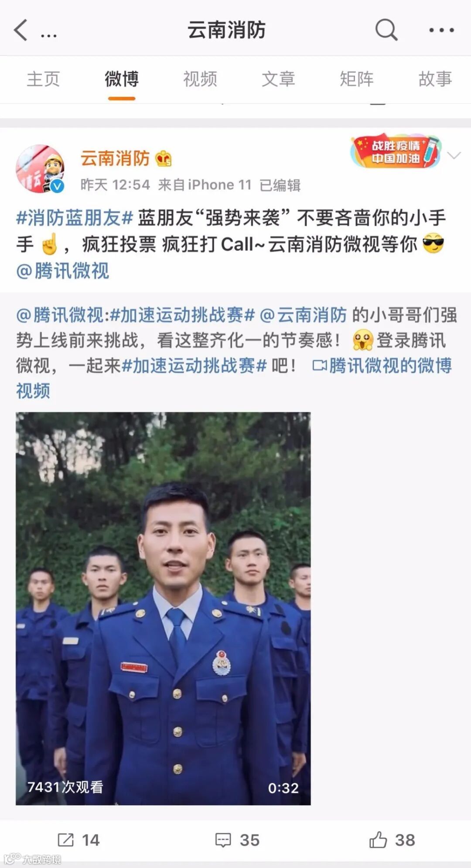Open the 矩阵 tab
Screen dimensions: 471x868
pyautogui.click(x=357, y=79)
